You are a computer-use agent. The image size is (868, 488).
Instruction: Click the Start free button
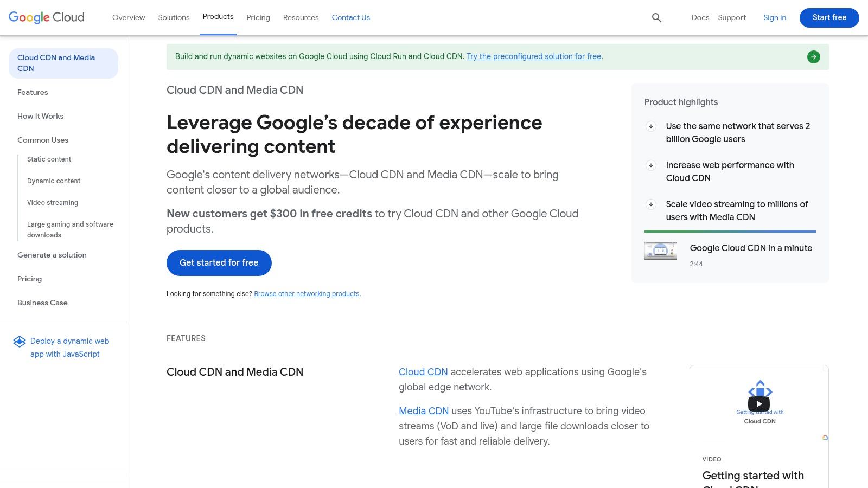point(829,17)
